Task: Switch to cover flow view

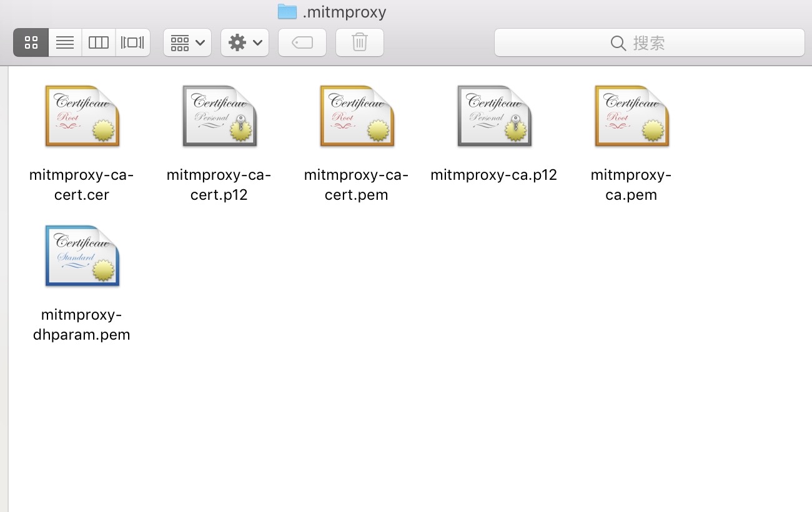Action: pyautogui.click(x=132, y=42)
